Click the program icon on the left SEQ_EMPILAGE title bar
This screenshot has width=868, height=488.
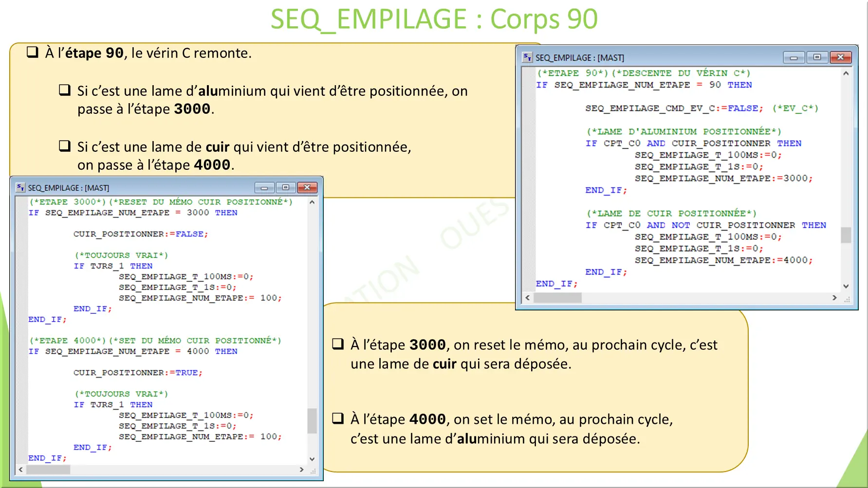click(x=19, y=187)
